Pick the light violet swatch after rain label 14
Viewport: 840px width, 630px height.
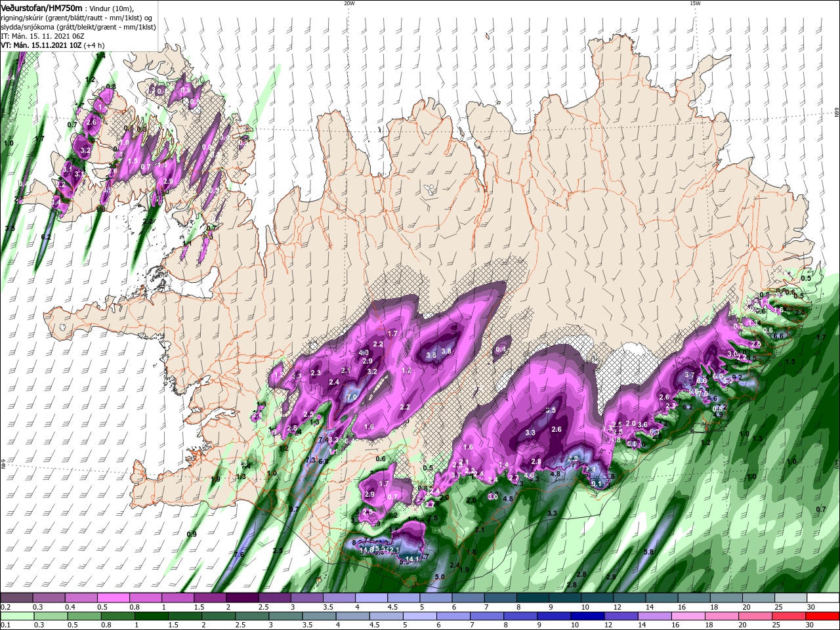click(654, 616)
